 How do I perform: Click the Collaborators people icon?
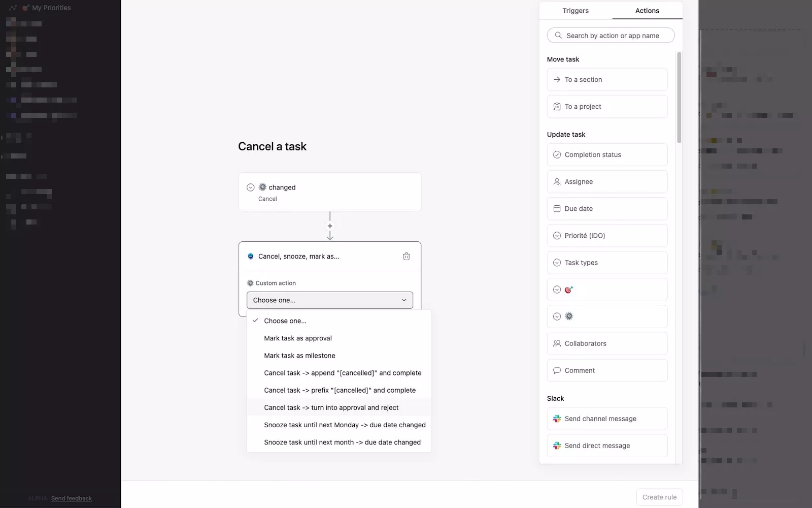(557, 343)
